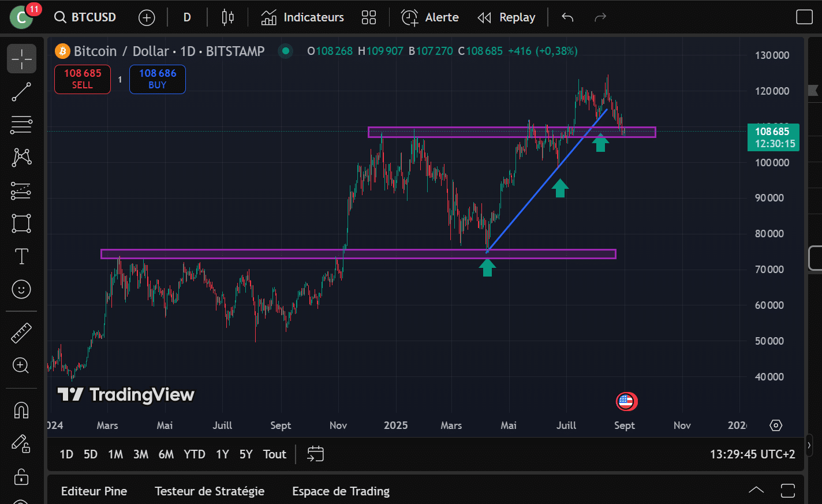822x504 pixels.
Task: Open the candlestick chart type dropdown
Action: [x=228, y=17]
